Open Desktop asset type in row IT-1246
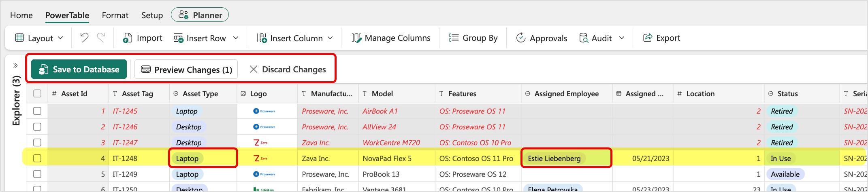The height and width of the screenshot is (192, 868). tap(189, 127)
